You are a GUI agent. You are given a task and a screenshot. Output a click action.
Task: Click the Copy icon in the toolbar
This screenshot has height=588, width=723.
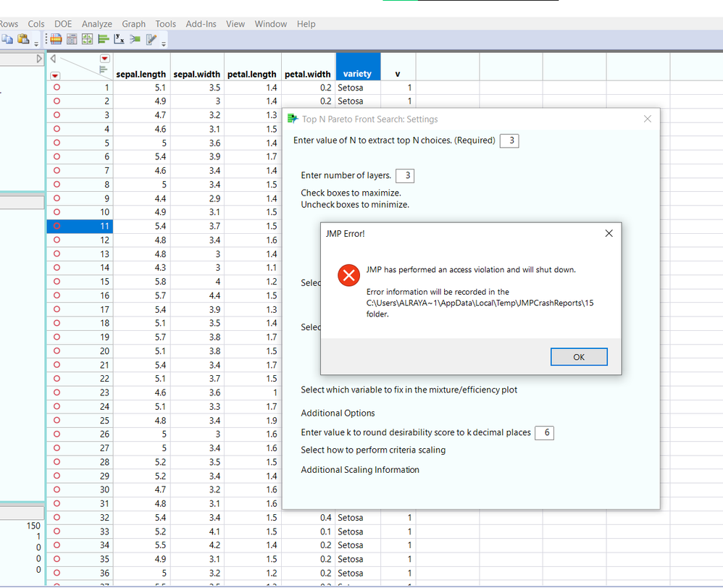click(x=7, y=39)
